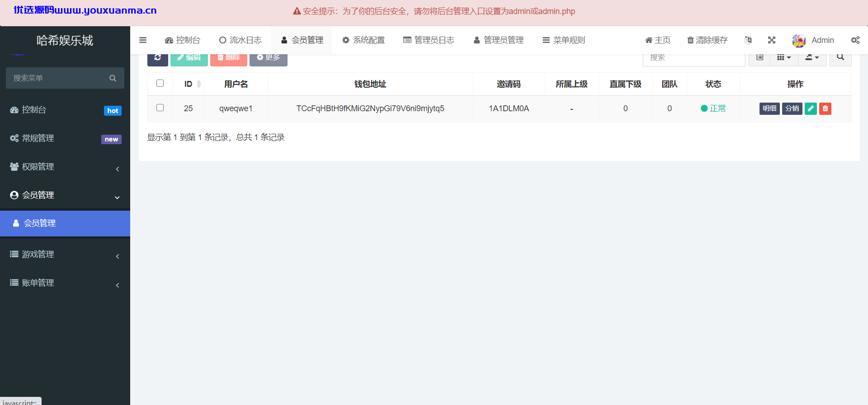Image resolution: width=868 pixels, height=405 pixels.
Task: Click the language translate icon
Action: click(748, 40)
